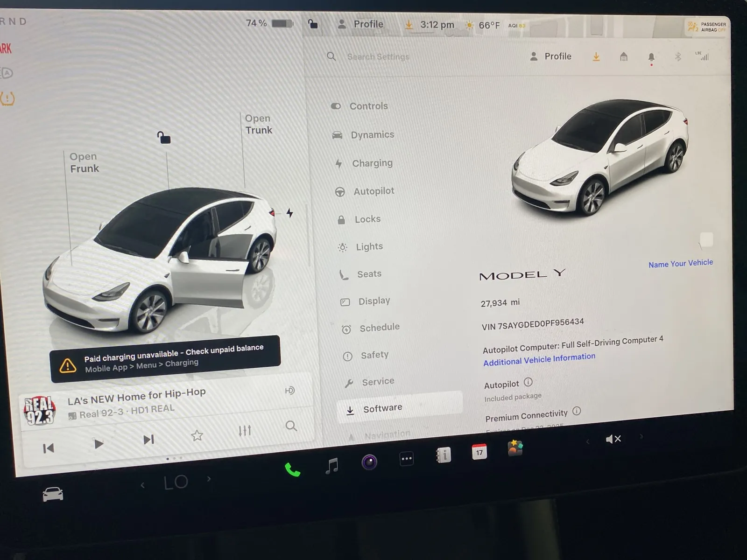Open the audio equalizer settings icon
The image size is (747, 560).
point(245,431)
